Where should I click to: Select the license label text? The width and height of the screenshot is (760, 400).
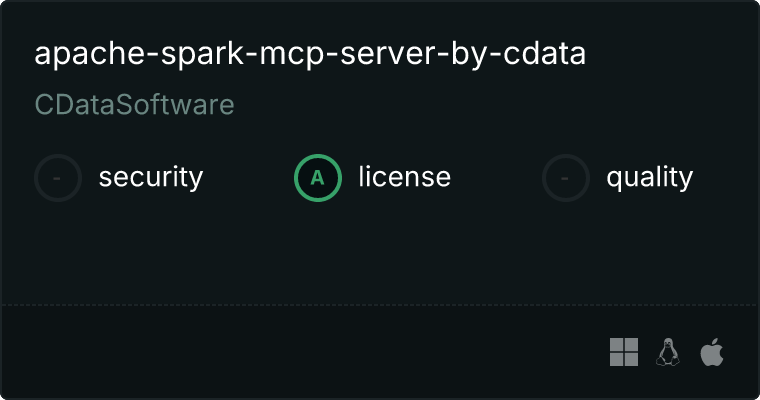click(404, 178)
